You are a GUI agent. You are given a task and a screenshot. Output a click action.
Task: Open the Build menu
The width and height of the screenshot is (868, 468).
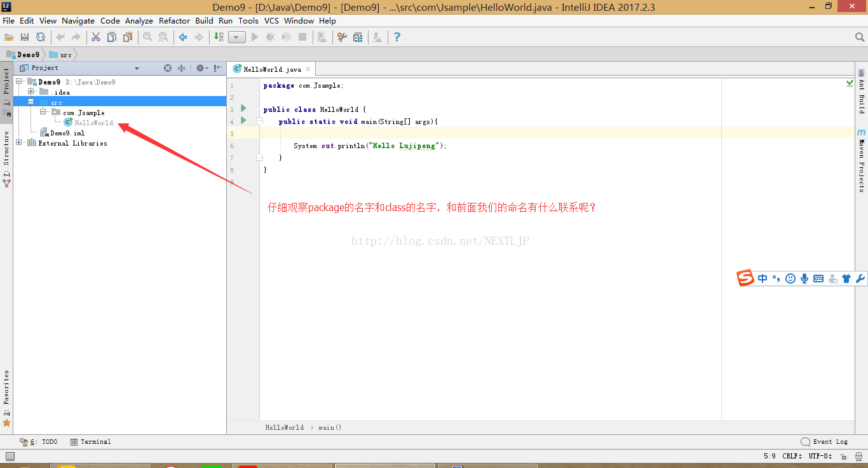[x=204, y=20]
